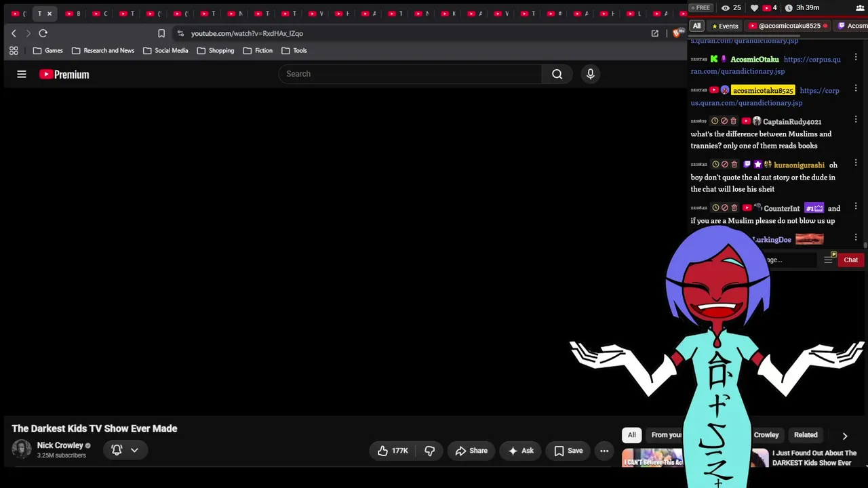Open options menu for CounterInt message

pyautogui.click(x=856, y=206)
